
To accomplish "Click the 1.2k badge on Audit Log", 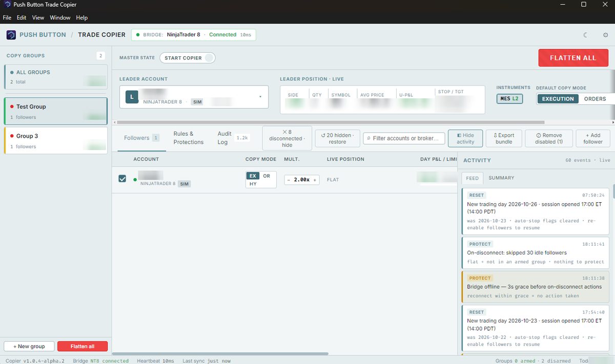I will [242, 138].
